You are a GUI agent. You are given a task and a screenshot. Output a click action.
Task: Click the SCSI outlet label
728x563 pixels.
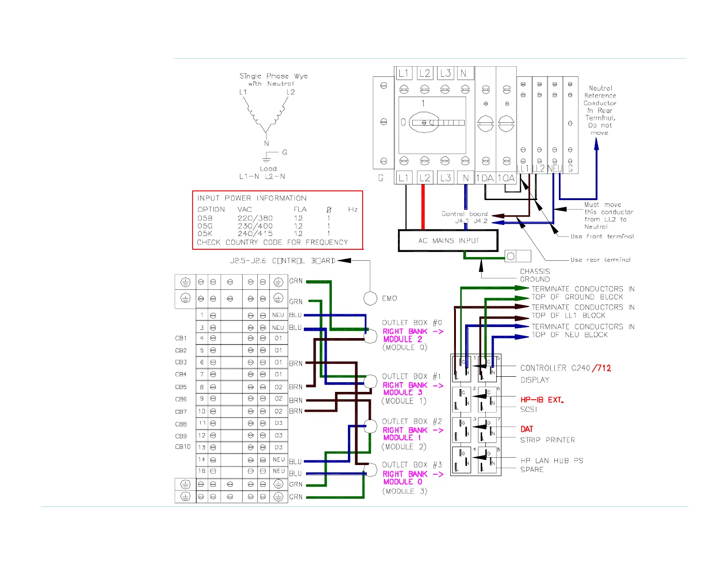pos(529,409)
